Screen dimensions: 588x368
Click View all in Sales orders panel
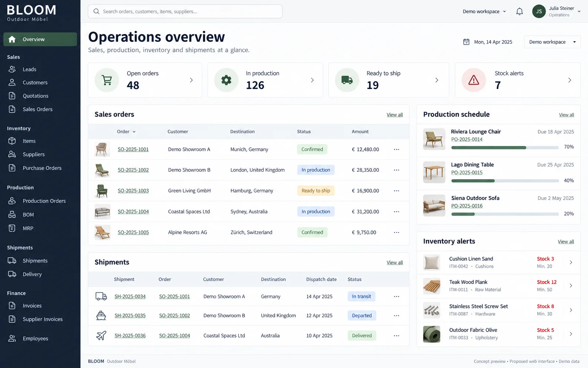click(x=394, y=115)
